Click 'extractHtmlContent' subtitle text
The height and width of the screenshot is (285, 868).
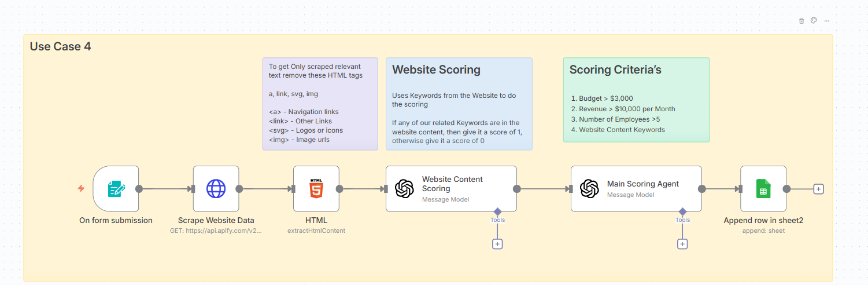[x=316, y=231]
